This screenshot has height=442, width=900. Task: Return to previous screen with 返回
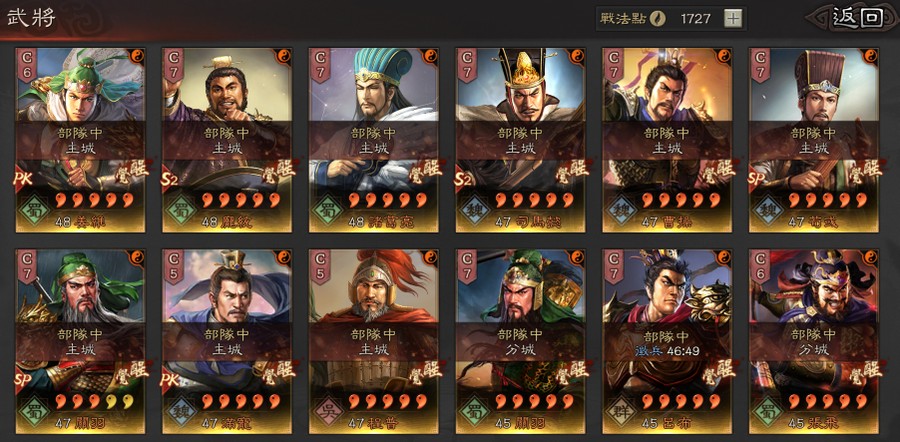(x=858, y=18)
